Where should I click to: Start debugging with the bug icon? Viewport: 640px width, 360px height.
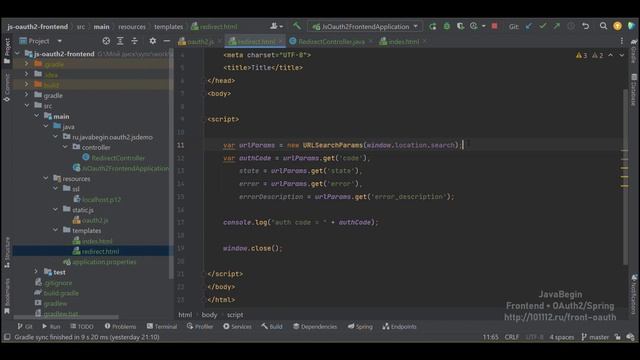[x=447, y=27]
